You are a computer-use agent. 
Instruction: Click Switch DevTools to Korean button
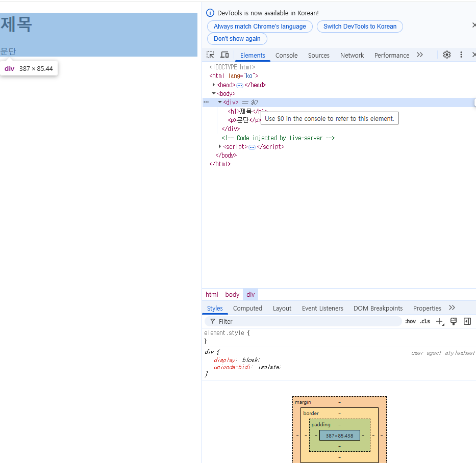click(x=360, y=27)
